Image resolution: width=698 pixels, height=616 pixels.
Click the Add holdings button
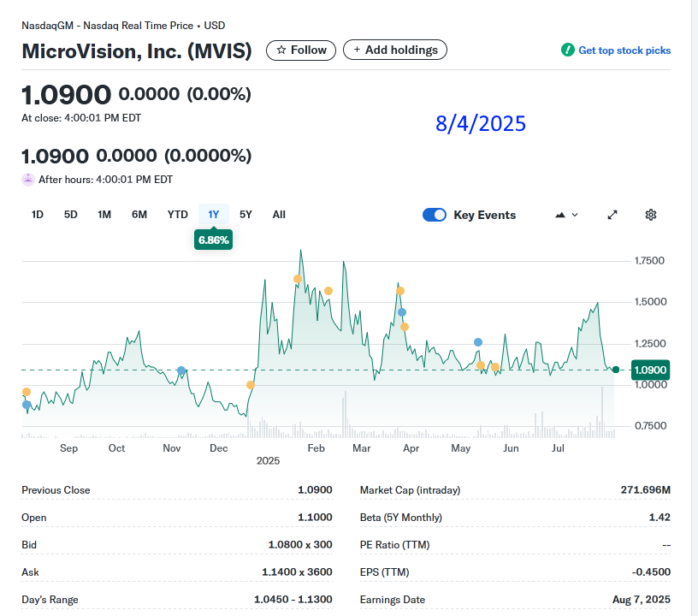coord(395,50)
